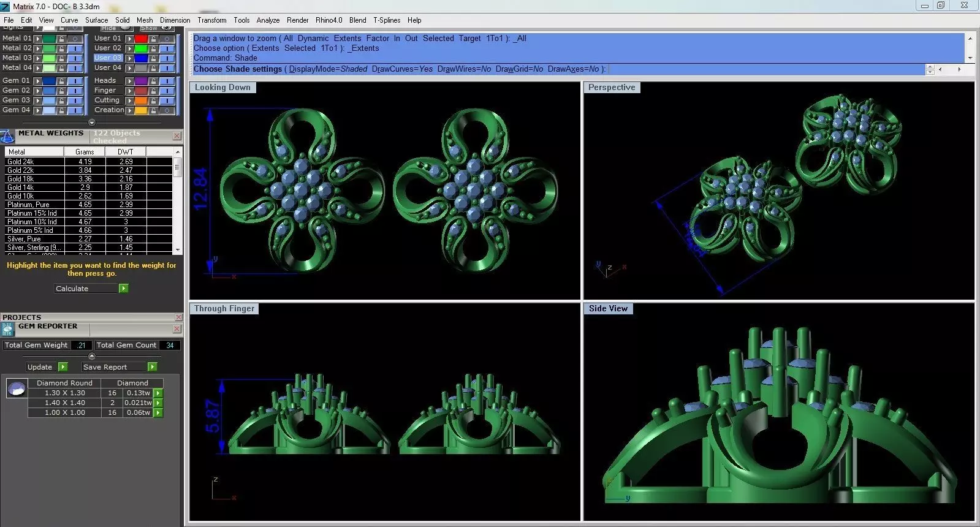Click green arrow beside 1.40 X 1.40 row
This screenshot has width=980, height=527.
pos(158,403)
